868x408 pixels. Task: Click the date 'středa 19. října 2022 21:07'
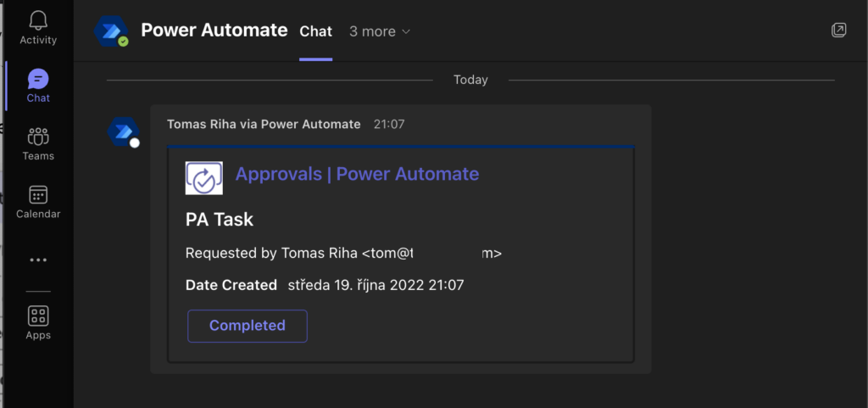pyautogui.click(x=376, y=285)
